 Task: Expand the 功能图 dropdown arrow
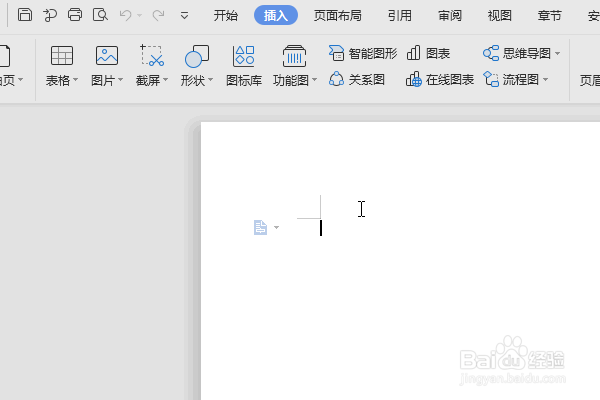pos(315,80)
